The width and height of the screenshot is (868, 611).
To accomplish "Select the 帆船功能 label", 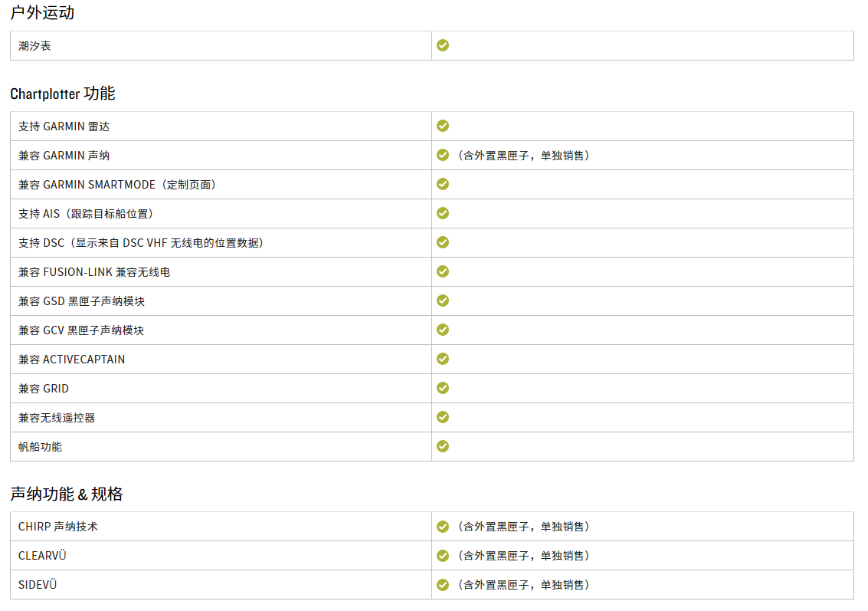I will pyautogui.click(x=40, y=447).
